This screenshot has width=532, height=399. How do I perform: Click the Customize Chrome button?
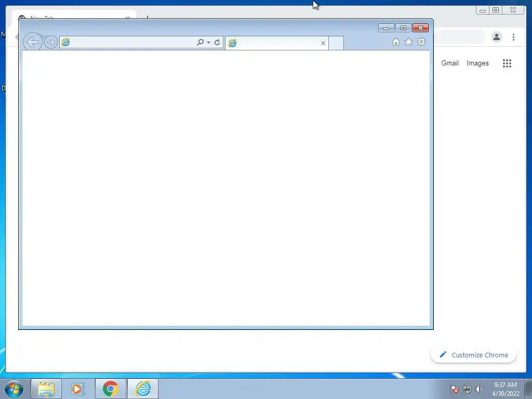(474, 355)
